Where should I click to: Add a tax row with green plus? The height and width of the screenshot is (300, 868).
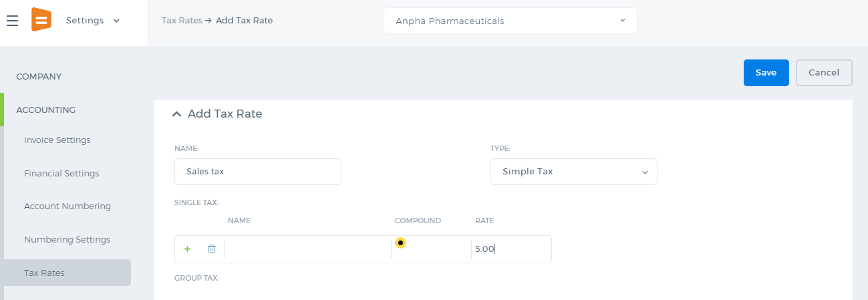pos(187,249)
